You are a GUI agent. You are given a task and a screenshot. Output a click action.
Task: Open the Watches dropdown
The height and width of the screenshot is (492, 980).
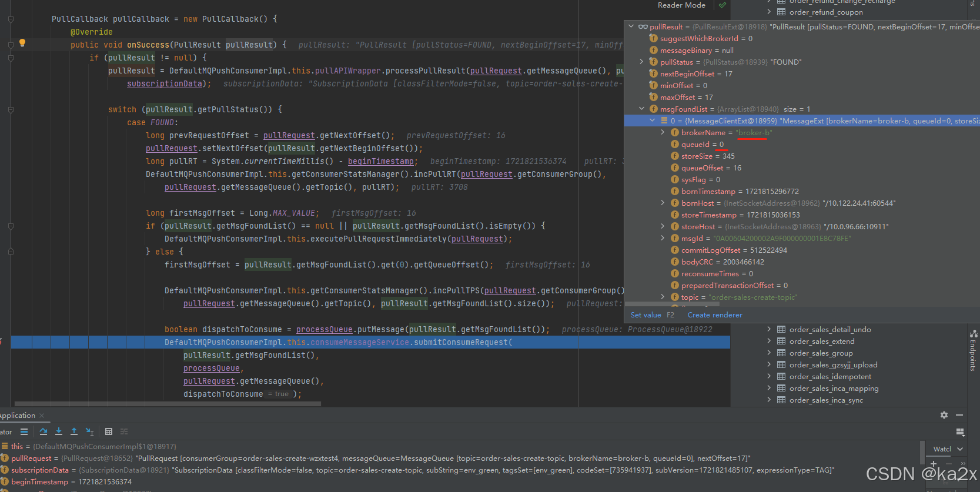(x=960, y=449)
